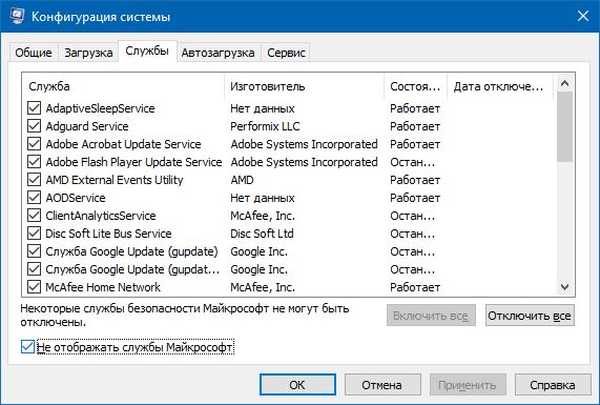Select the Службы tab

pyautogui.click(x=147, y=51)
